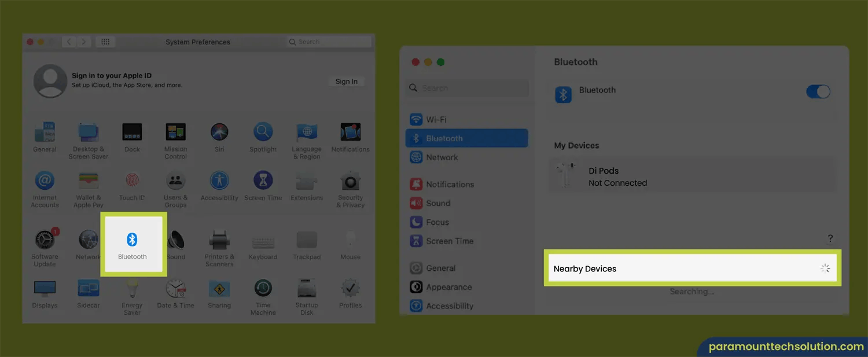Open Accessibility in System Preferences grid

click(x=219, y=186)
